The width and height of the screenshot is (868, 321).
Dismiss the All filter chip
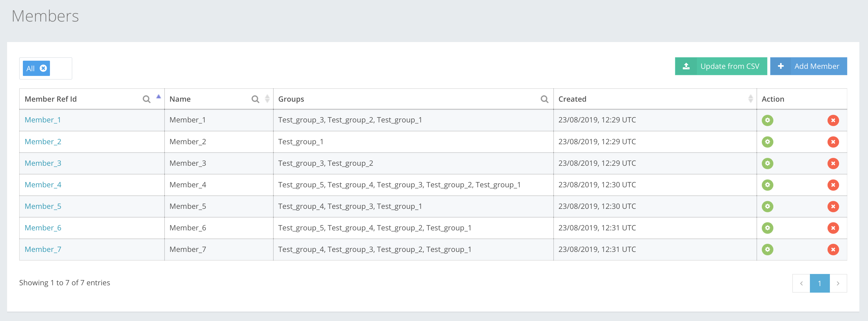(x=43, y=68)
